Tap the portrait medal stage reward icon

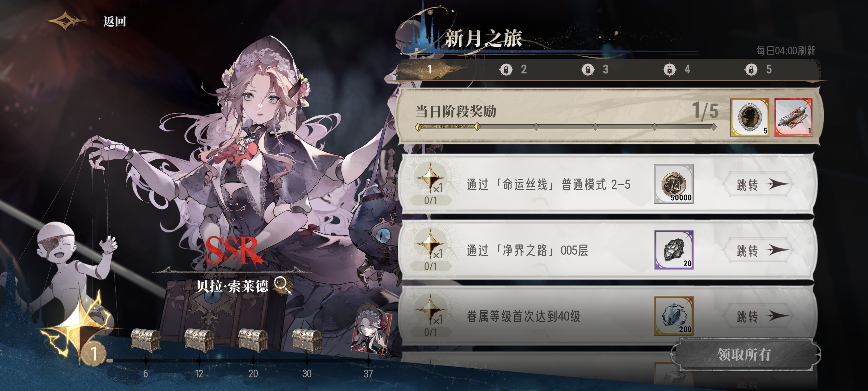750,117
